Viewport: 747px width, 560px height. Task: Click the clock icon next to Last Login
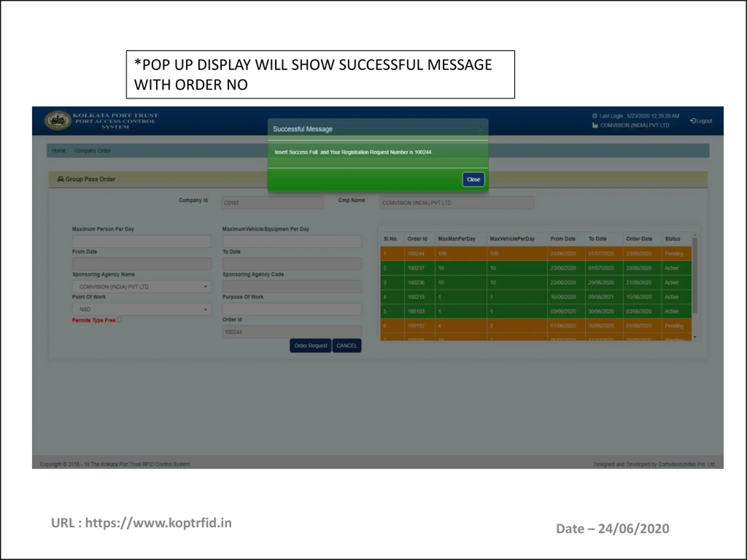coord(595,116)
